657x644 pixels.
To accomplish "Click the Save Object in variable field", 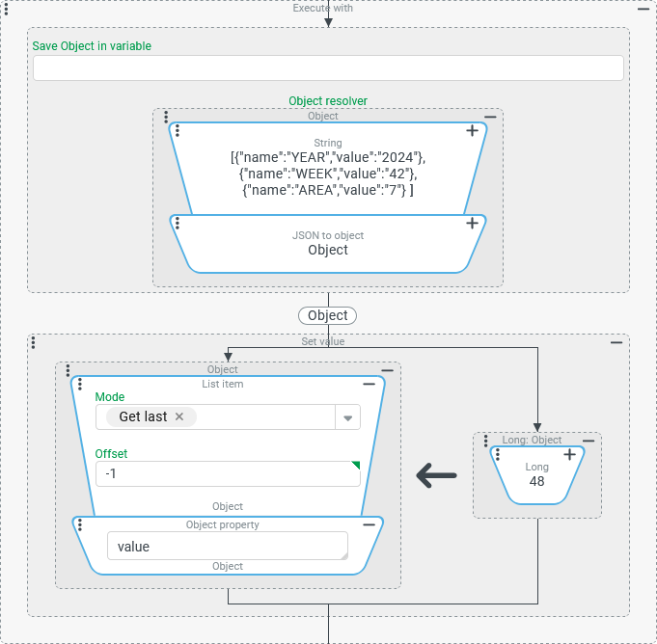I will pos(328,67).
